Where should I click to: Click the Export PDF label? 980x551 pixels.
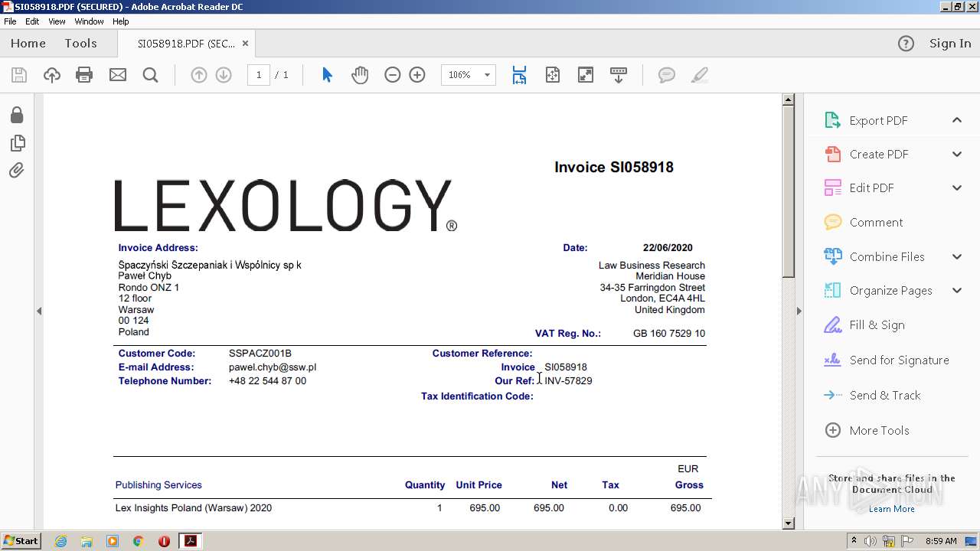pos(878,121)
